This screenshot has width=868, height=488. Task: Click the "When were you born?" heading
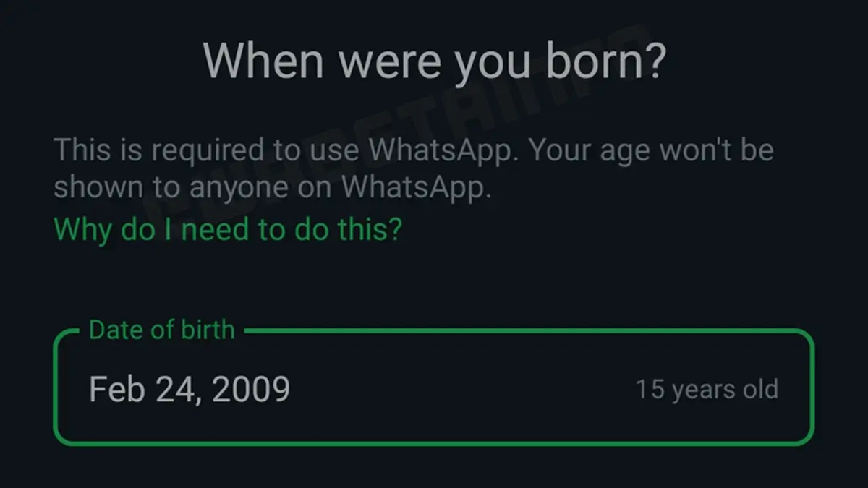(434, 61)
